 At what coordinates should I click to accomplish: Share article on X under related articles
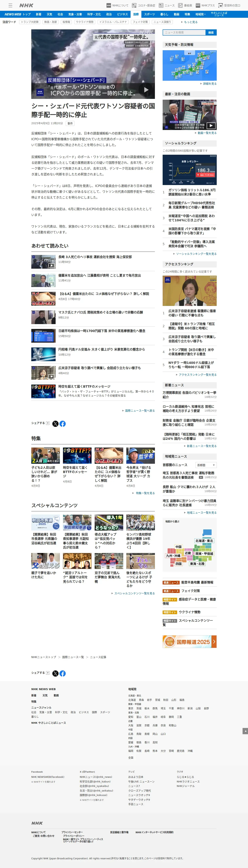[55, 424]
